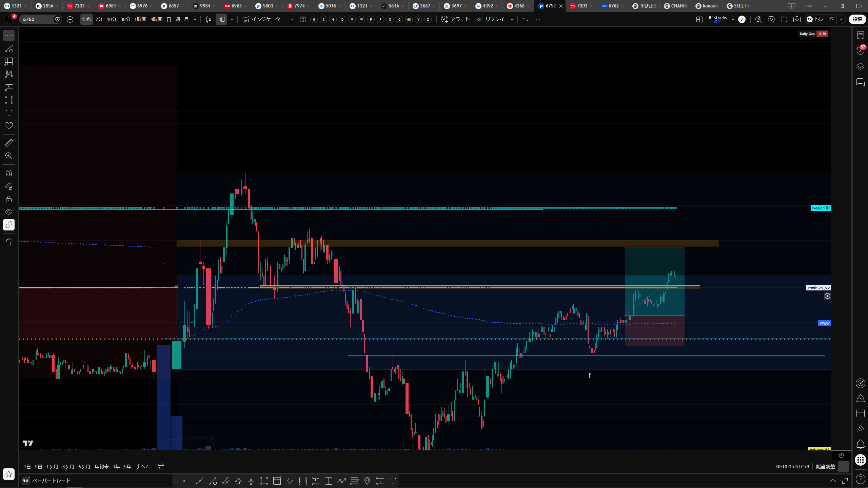This screenshot has height=488, width=868.
Task: Toggle lock all drawing tools
Action: pos(9,199)
